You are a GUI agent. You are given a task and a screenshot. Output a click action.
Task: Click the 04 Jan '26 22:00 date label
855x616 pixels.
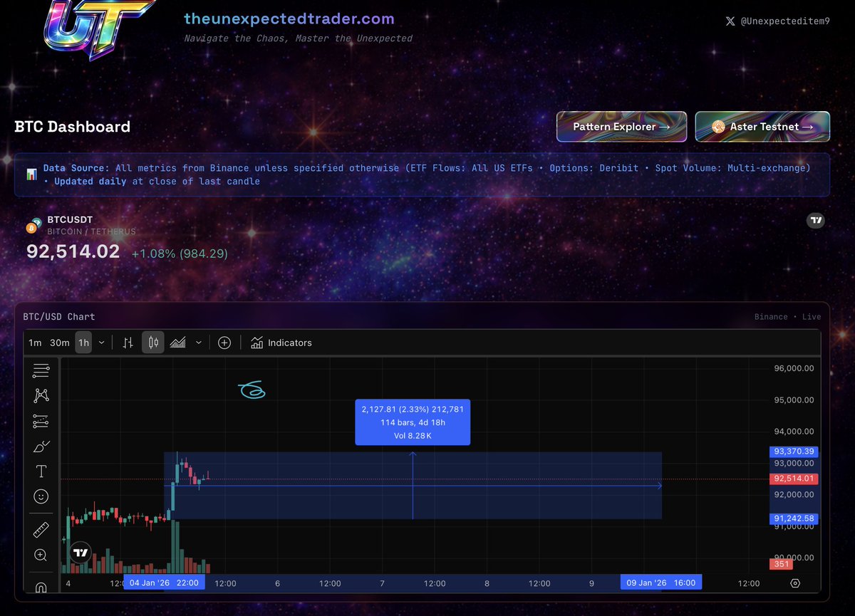click(164, 583)
